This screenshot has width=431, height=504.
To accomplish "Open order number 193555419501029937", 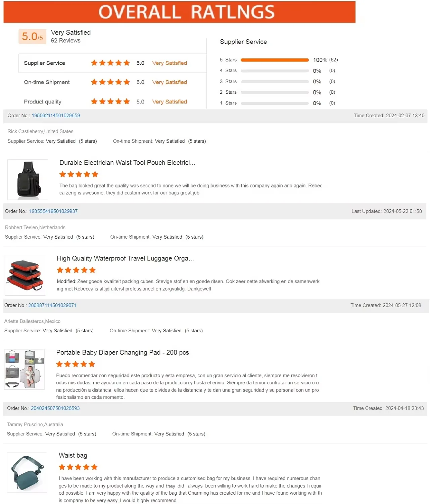I will (x=53, y=211).
